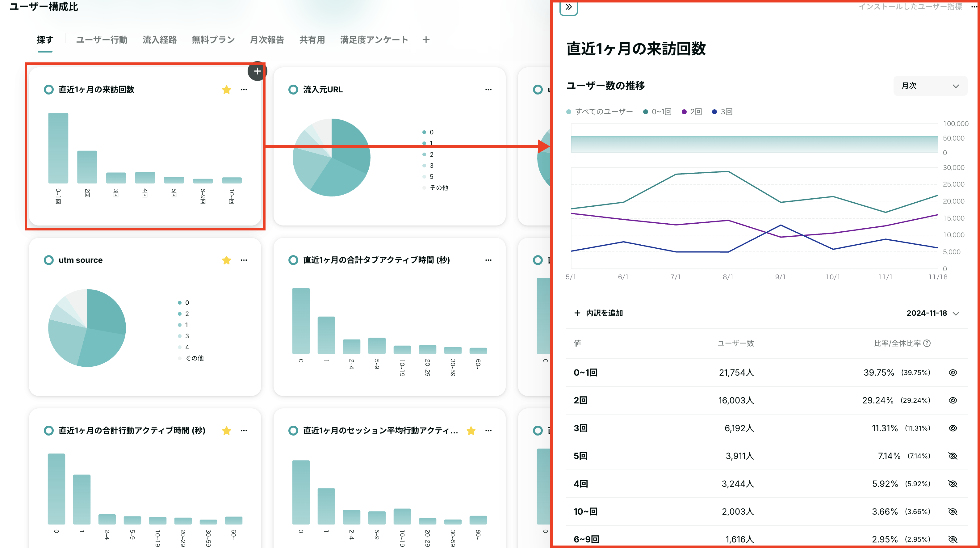
Task: Open the 2024-11-18 date dropdown
Action: click(932, 313)
